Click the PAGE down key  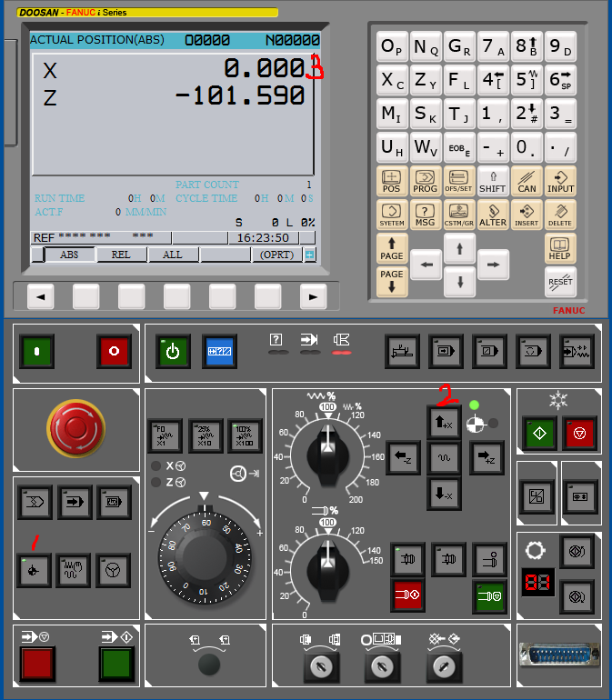pyautogui.click(x=392, y=282)
